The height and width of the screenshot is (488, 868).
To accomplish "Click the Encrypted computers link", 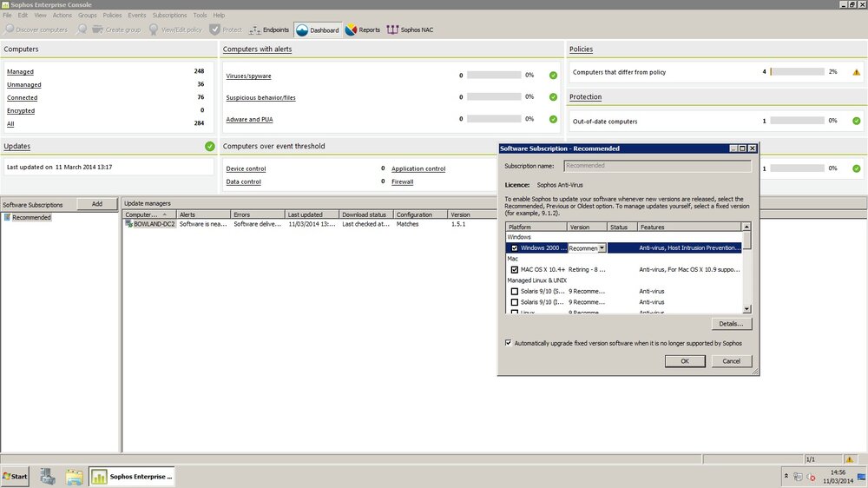I will [21, 111].
